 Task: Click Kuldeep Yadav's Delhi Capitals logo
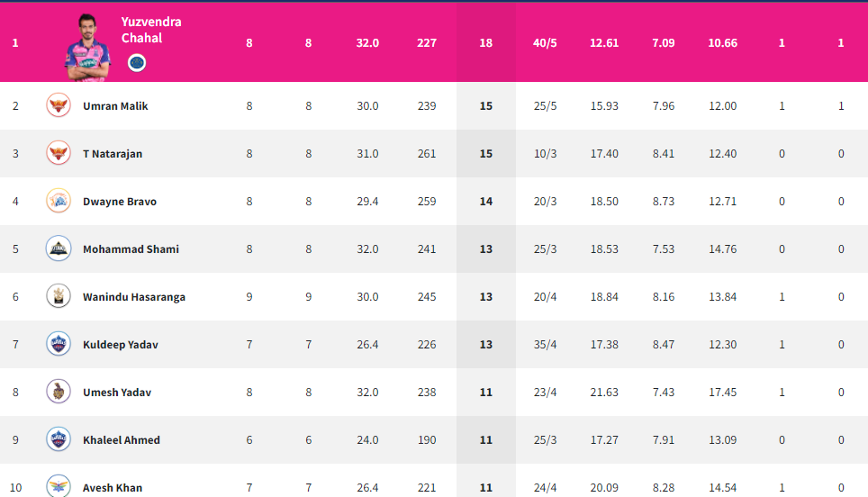59,344
